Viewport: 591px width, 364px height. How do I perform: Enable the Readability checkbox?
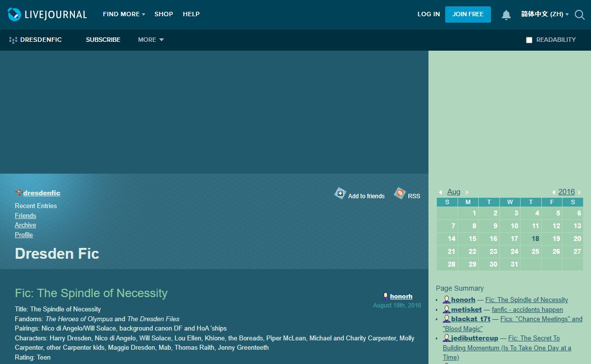[529, 40]
